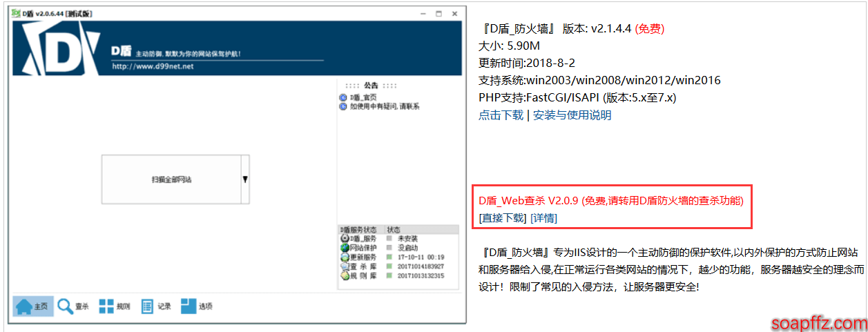Open the [详情] details link

[544, 218]
